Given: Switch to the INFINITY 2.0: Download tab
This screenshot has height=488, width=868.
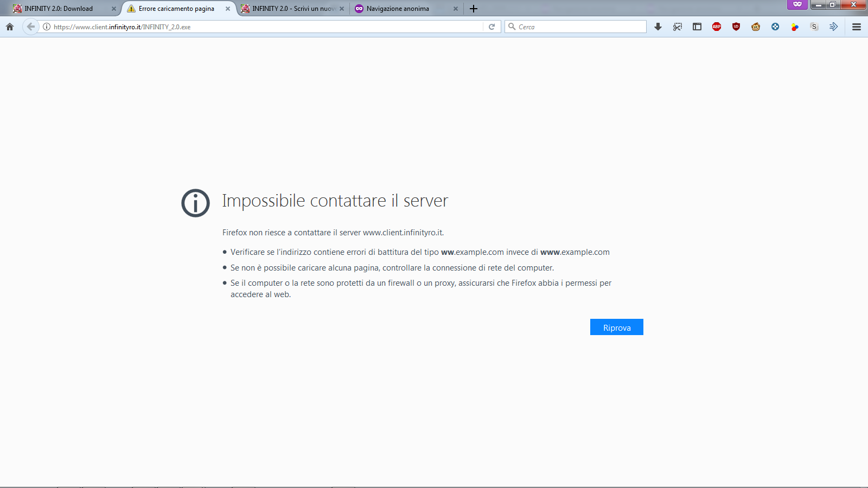Looking at the screenshot, I should coord(59,9).
